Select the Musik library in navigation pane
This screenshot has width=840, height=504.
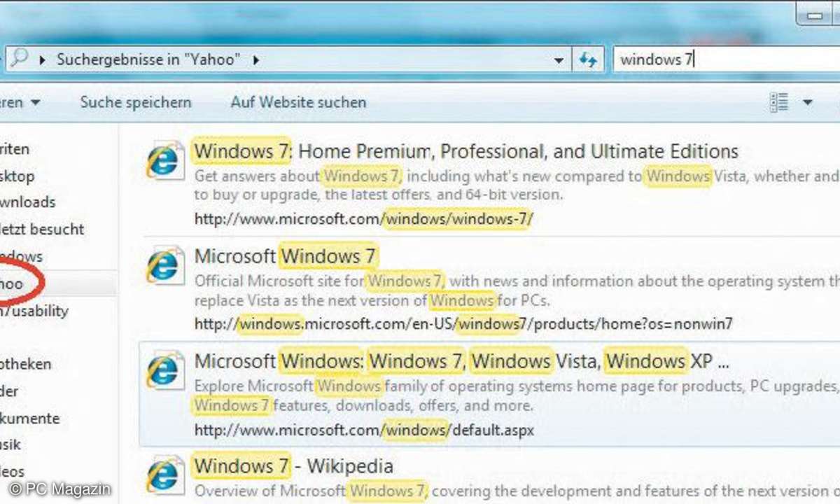(x=11, y=444)
